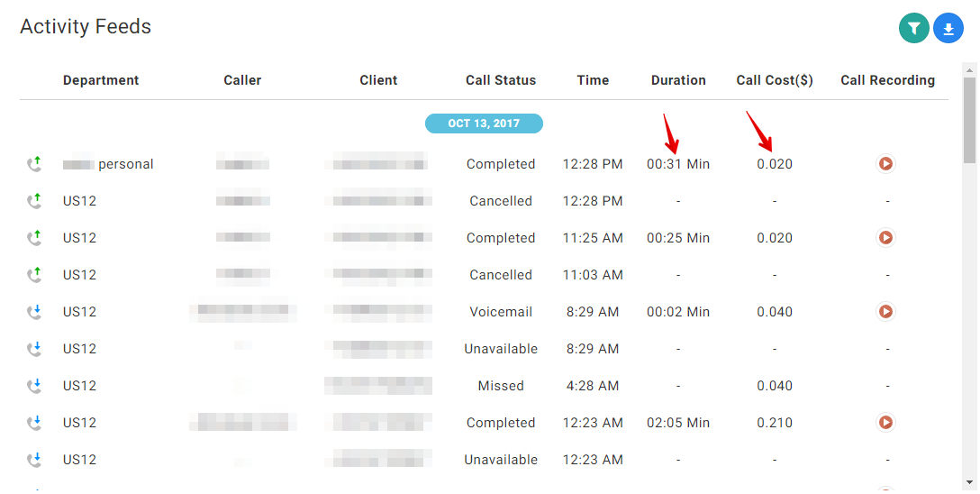Play recording of 11:25 AM completed call
This screenshot has height=494, width=980.
pyautogui.click(x=885, y=238)
